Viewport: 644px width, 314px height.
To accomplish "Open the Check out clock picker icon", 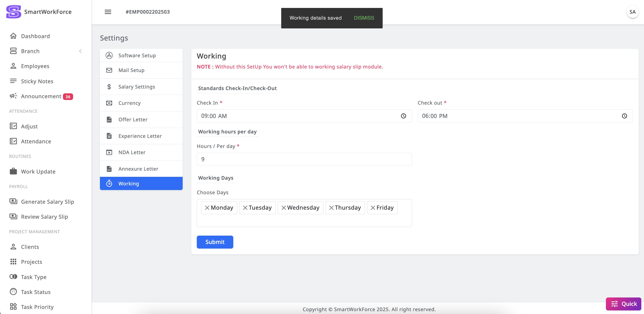I will tap(624, 116).
